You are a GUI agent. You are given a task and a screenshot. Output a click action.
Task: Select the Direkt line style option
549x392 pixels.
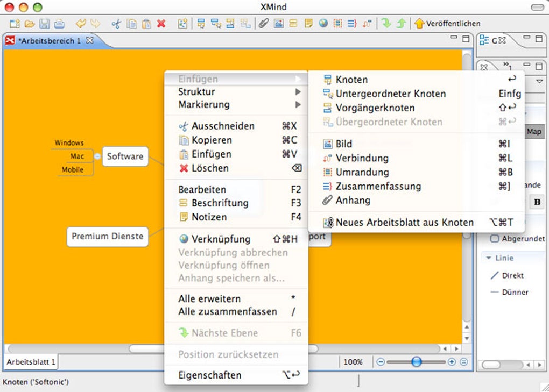[507, 275]
